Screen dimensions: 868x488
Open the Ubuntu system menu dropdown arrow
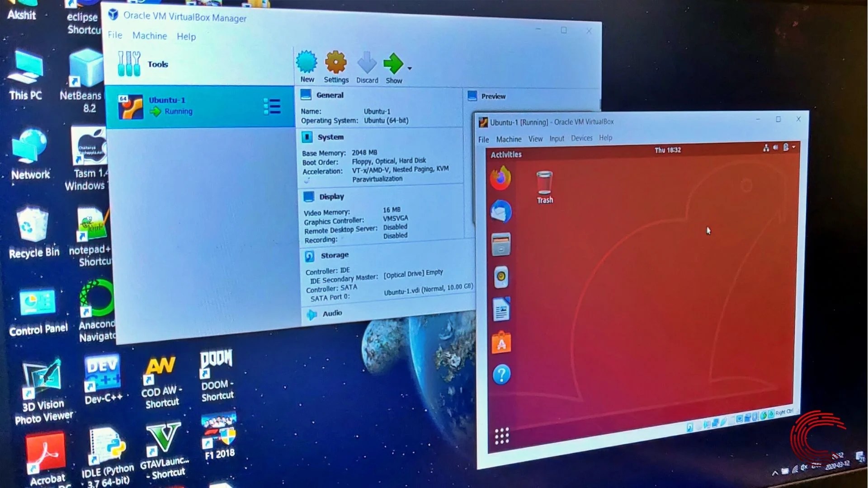tap(793, 147)
